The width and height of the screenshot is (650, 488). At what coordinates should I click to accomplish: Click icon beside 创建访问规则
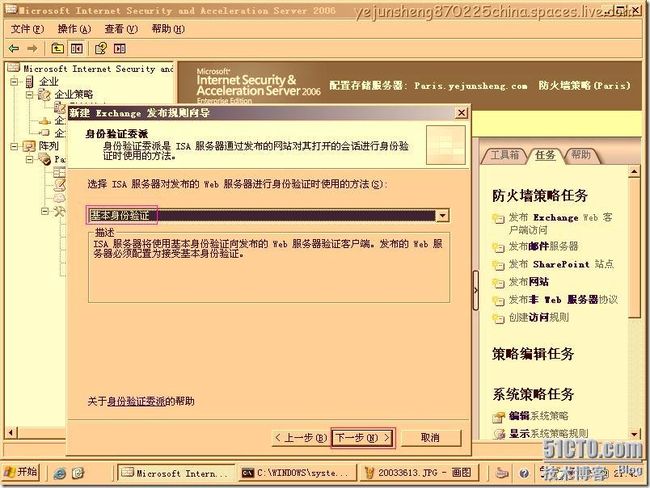pos(498,319)
